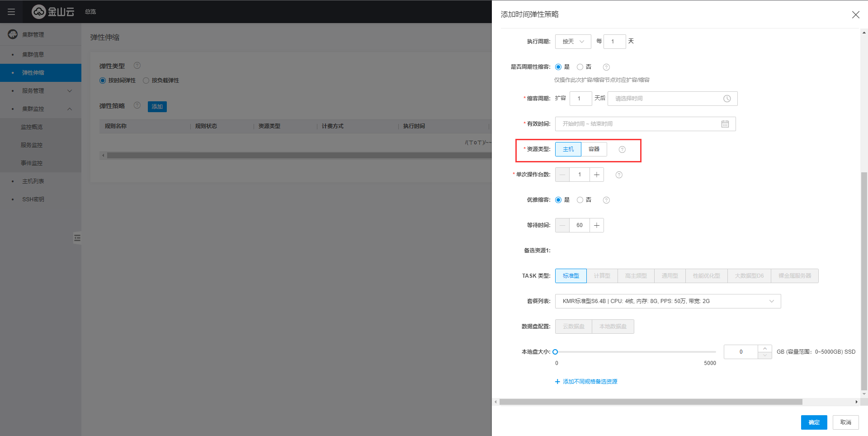
Task: Open the 套餐列表 dropdown
Action: (x=668, y=301)
